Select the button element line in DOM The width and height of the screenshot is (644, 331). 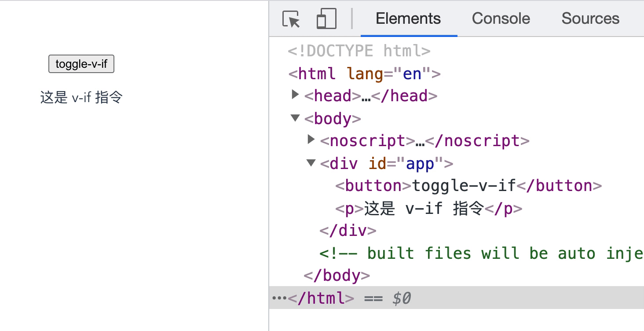click(x=468, y=186)
